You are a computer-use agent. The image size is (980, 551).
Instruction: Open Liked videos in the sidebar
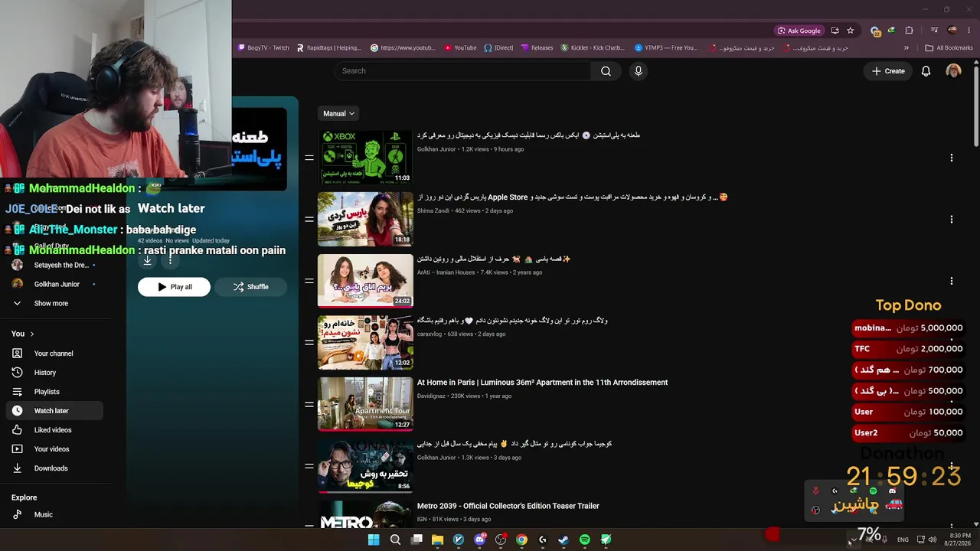click(x=54, y=430)
